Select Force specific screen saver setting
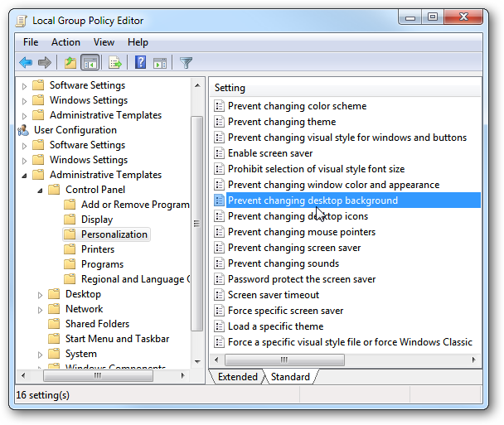 [285, 311]
